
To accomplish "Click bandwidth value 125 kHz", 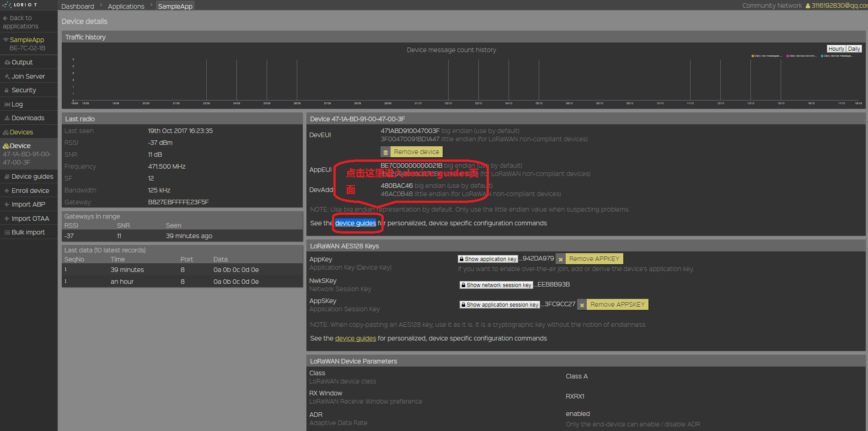I will point(159,190).
